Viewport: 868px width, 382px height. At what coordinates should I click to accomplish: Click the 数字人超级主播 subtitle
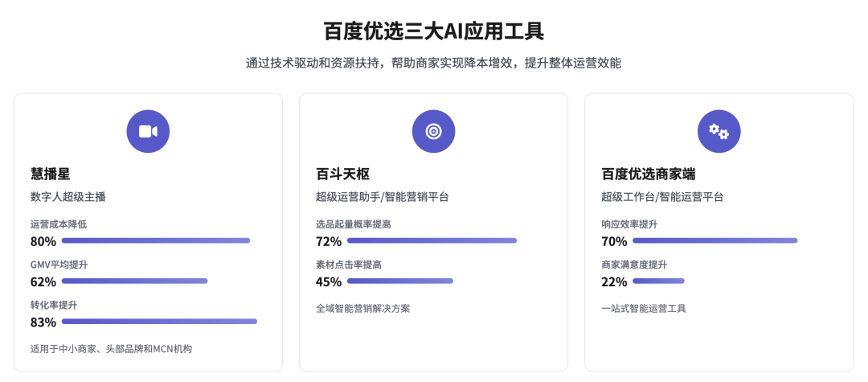tap(68, 196)
